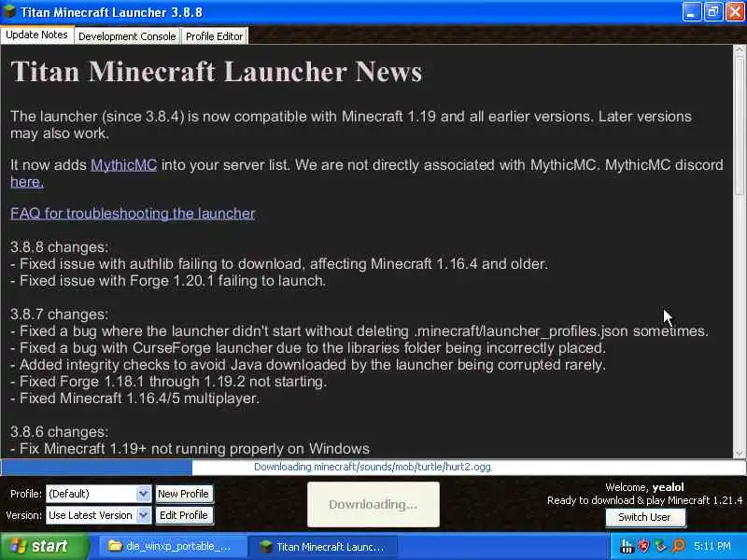Click the Switch User button
Screen dimensions: 747x560
coord(645,518)
